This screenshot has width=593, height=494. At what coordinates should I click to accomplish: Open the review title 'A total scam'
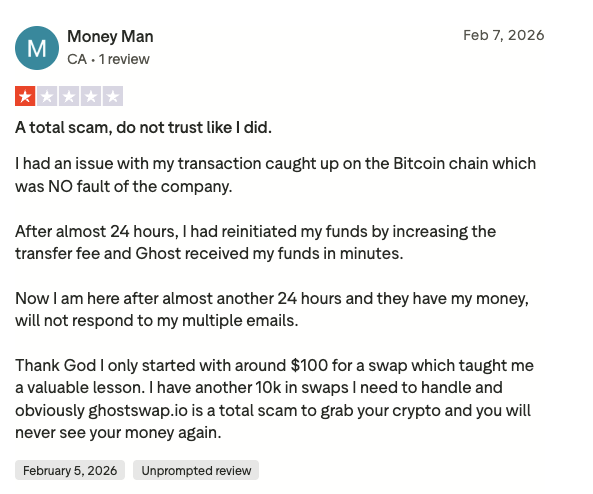point(143,127)
